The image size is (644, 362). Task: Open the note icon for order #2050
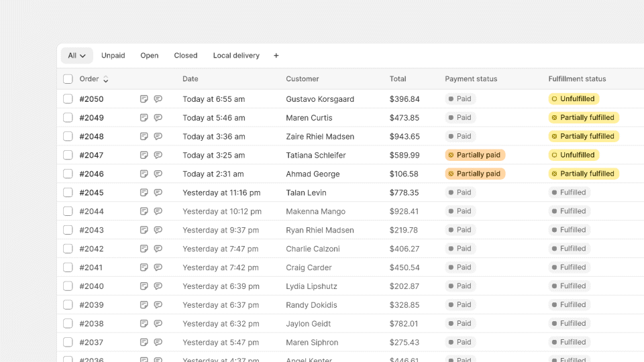[x=144, y=99]
